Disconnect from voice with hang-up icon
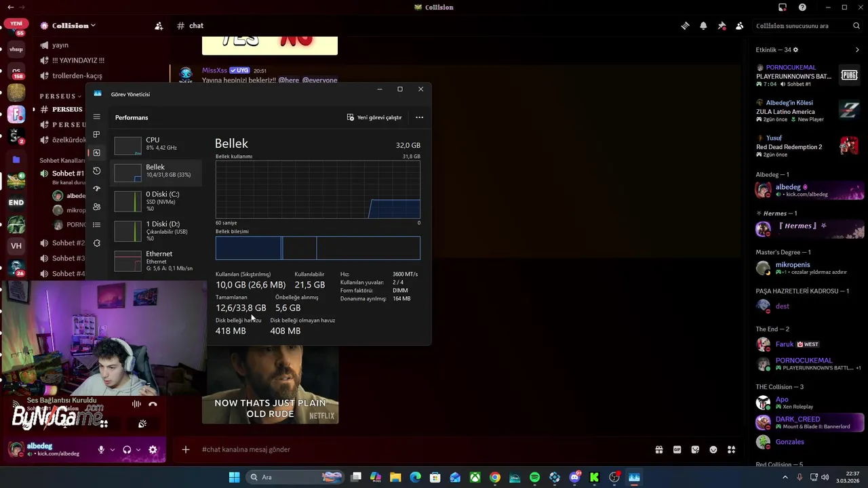Image resolution: width=868 pixels, height=488 pixels. click(x=153, y=405)
